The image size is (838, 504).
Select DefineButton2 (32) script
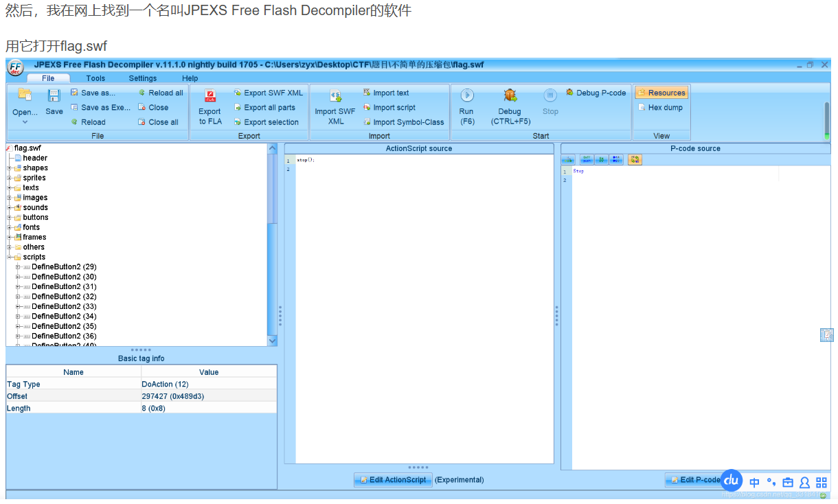pos(64,297)
